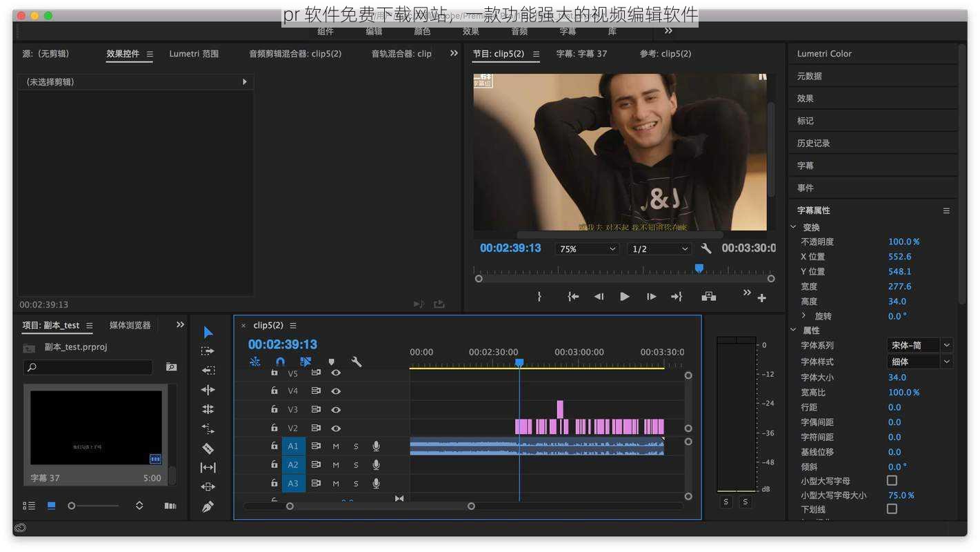Open font family dropdown 宋体-简
The image size is (980, 552).
tap(919, 345)
